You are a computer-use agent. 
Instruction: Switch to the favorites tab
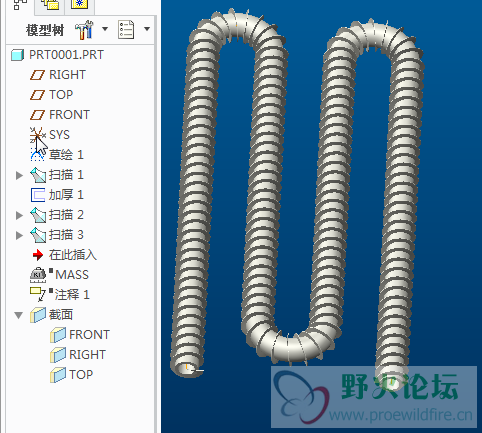click(79, 4)
